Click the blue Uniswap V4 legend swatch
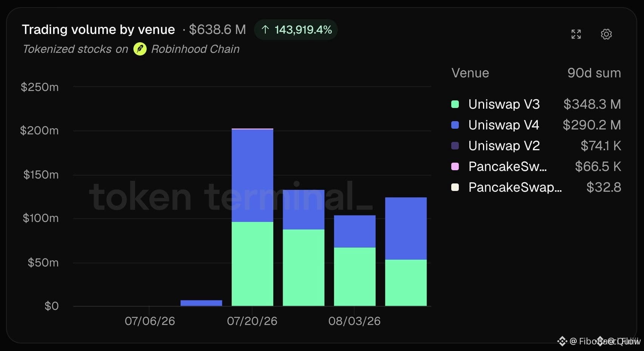The width and height of the screenshot is (644, 351). tap(455, 125)
